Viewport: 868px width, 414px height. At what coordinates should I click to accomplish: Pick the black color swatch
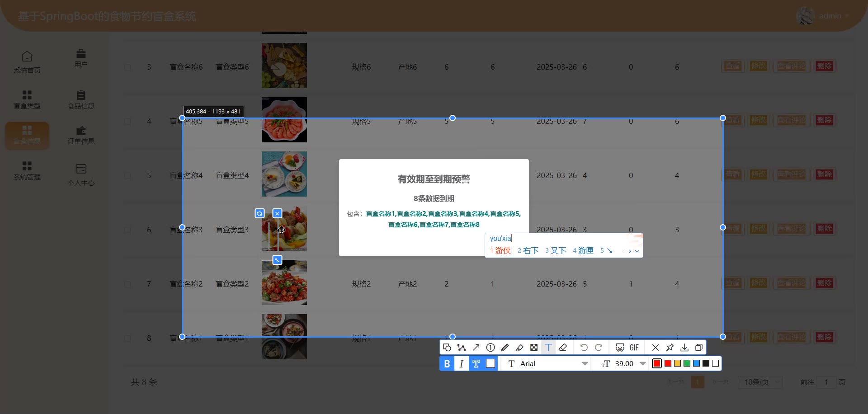pyautogui.click(x=706, y=363)
